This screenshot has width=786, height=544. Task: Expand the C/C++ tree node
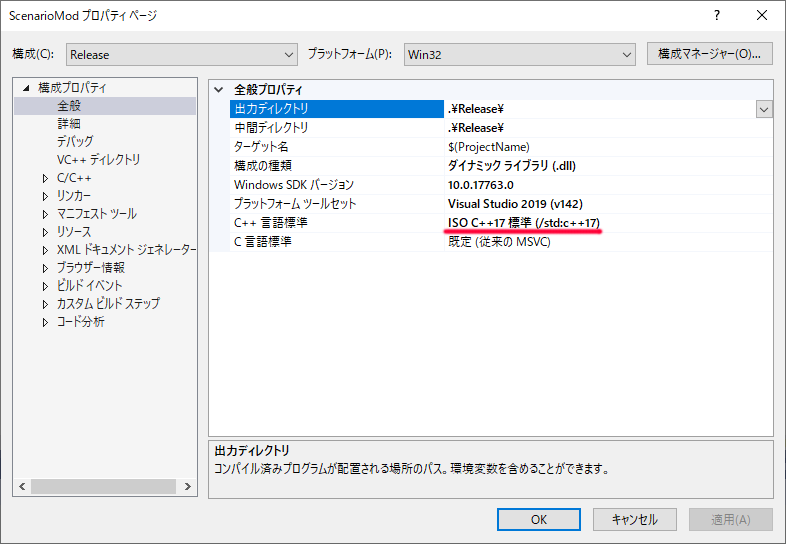coord(45,178)
